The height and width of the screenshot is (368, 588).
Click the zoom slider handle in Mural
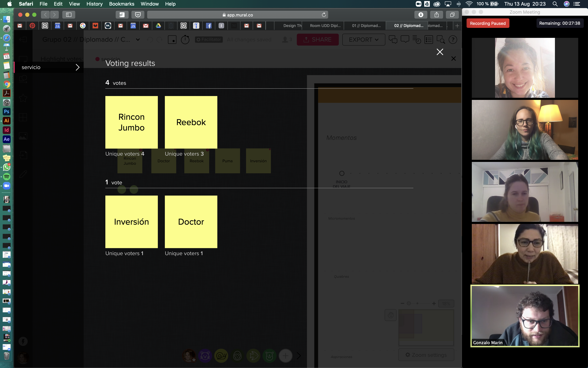coord(409,303)
